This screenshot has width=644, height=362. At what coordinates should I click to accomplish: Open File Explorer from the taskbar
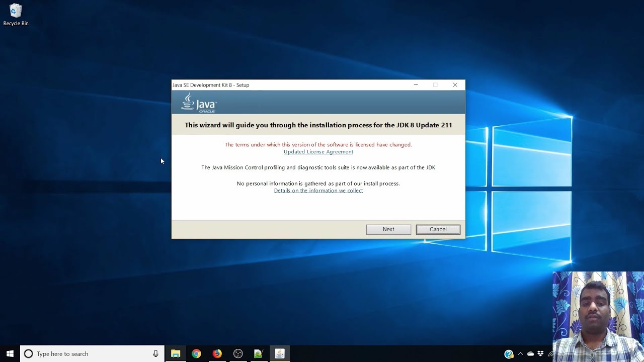click(x=176, y=354)
